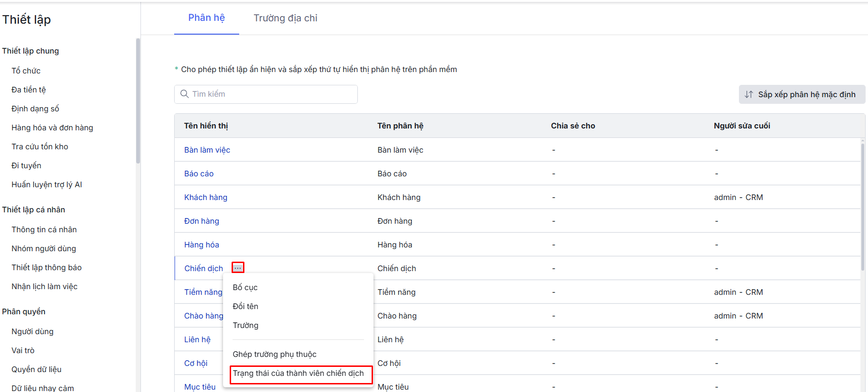
Task: Go to Đa tiền tệ settings
Action: click(x=28, y=90)
